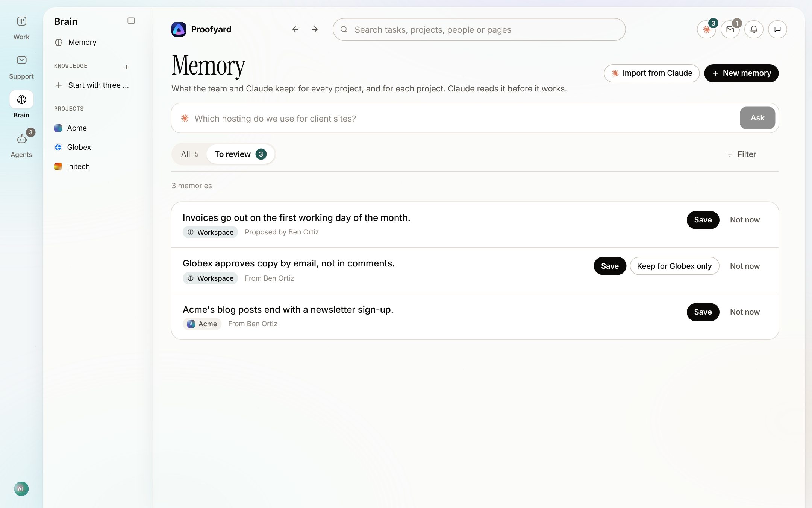Save the Globex approves copy memory

610,266
